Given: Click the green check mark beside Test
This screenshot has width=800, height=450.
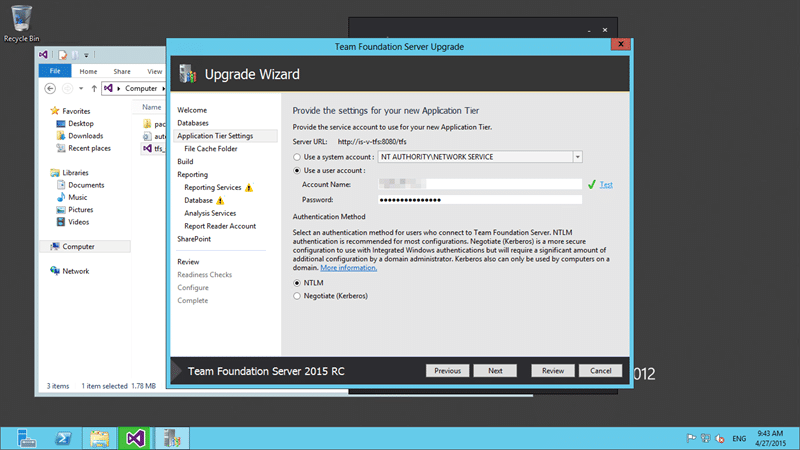Looking at the screenshot, I should coord(591,184).
